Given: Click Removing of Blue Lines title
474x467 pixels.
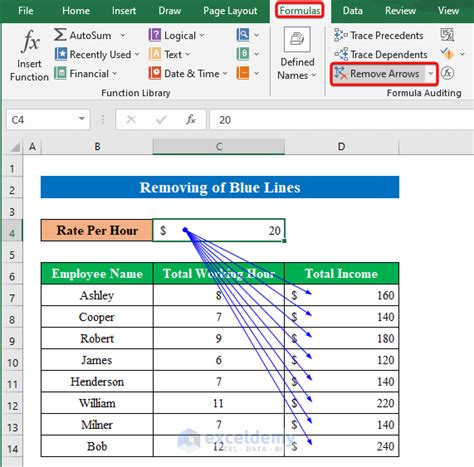Looking at the screenshot, I should coord(220,187).
